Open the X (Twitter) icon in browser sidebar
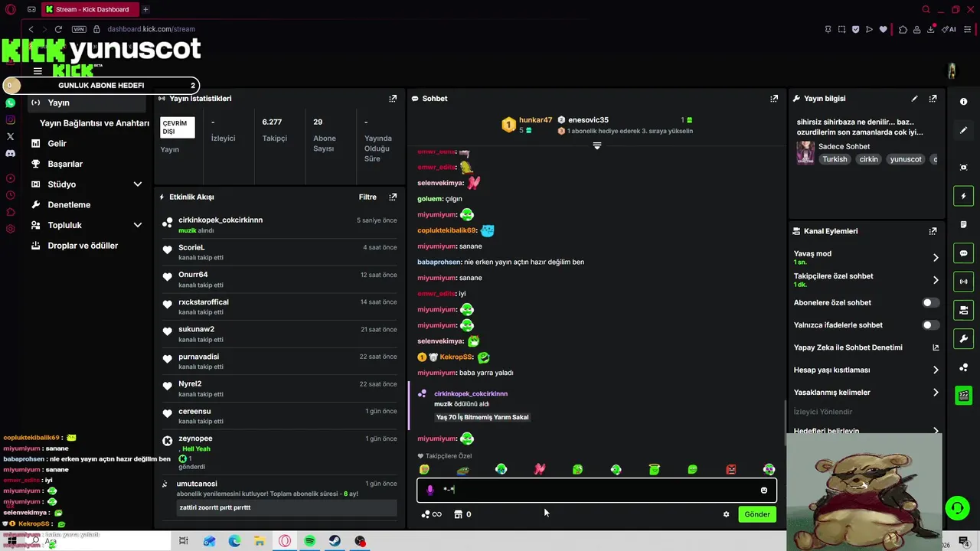Screen dimensions: 980x551 [x=10, y=136]
